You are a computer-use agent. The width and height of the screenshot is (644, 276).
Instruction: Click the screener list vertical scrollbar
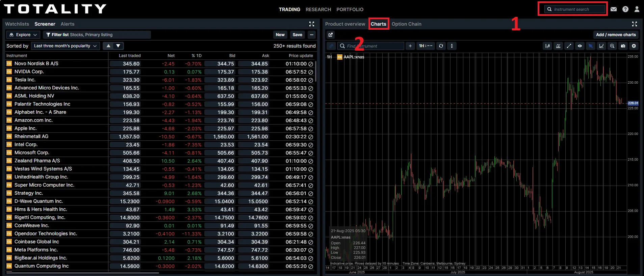[x=315, y=71]
